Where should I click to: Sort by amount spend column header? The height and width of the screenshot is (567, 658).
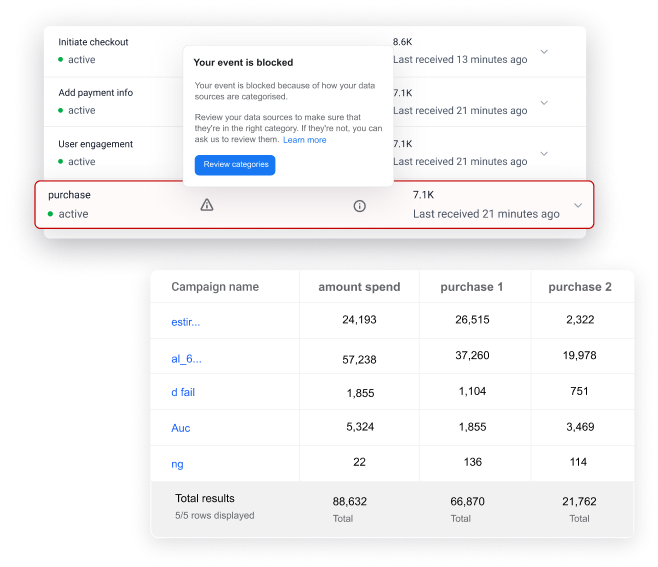click(359, 287)
